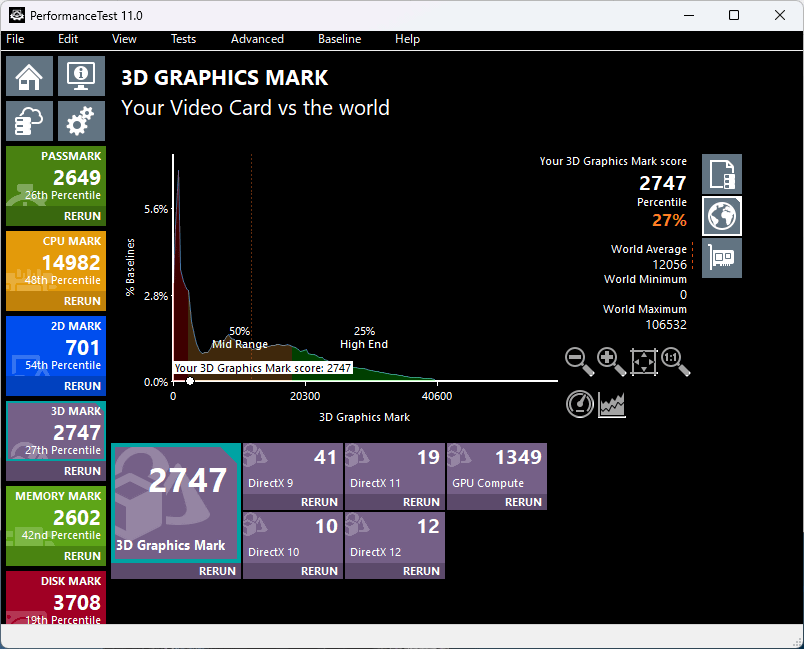This screenshot has width=804, height=649.
Task: Click the orange 27% percentile value
Action: [x=669, y=220]
